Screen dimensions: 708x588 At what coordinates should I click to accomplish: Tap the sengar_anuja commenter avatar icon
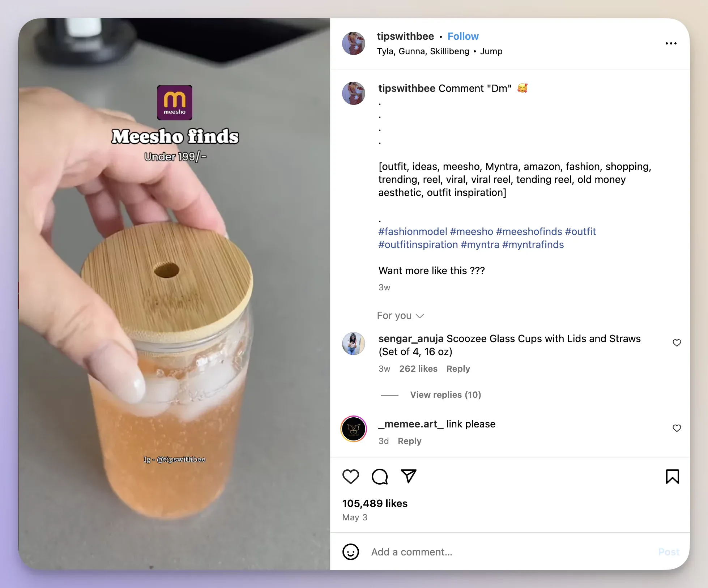coord(354,343)
